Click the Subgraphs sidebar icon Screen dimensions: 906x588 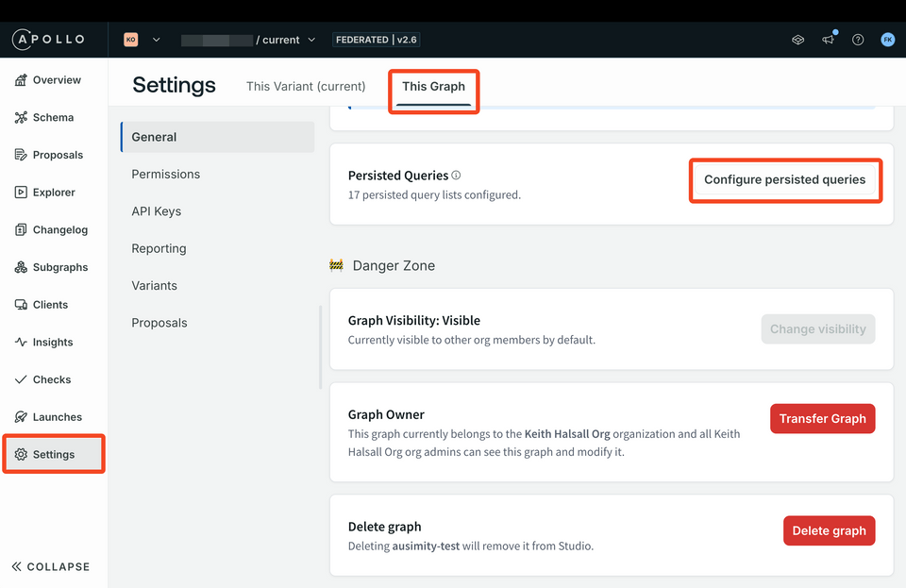(x=21, y=267)
